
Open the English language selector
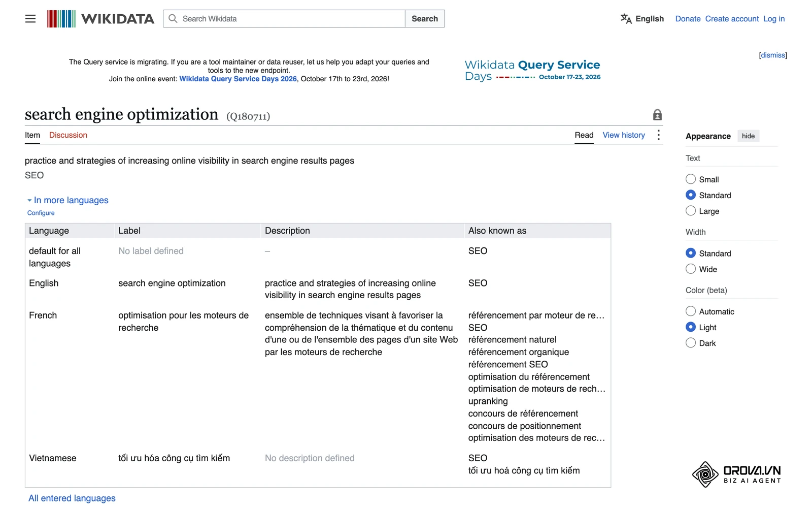(642, 19)
